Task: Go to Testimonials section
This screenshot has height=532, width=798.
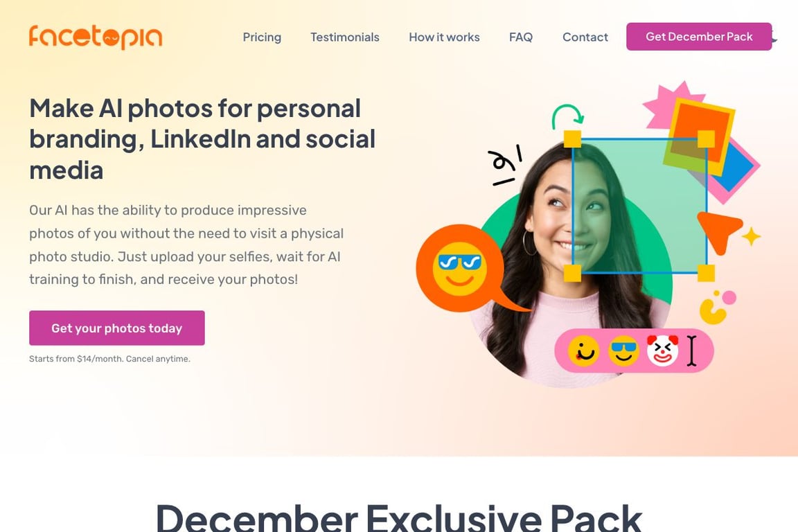Action: click(x=345, y=37)
